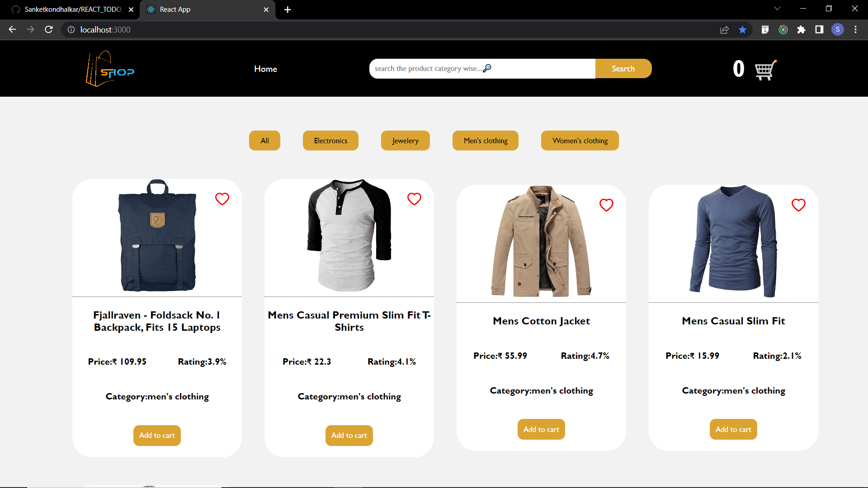868x488 pixels.
Task: Click inside the product search field
Action: (x=429, y=68)
